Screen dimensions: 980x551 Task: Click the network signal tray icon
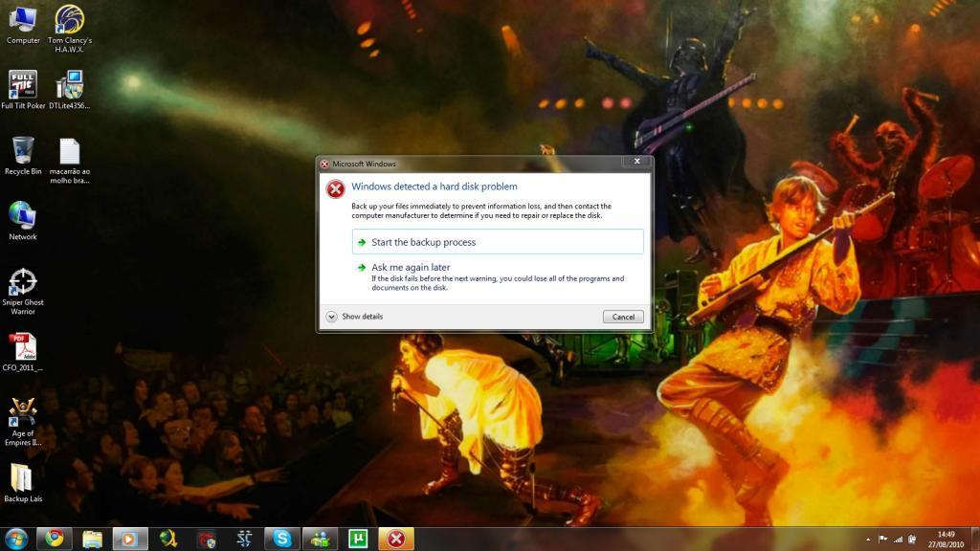(x=898, y=539)
